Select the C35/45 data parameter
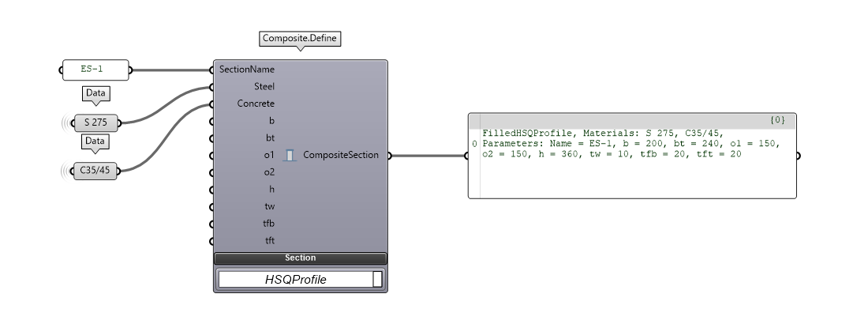This screenshot has height=324, width=868. click(x=95, y=170)
